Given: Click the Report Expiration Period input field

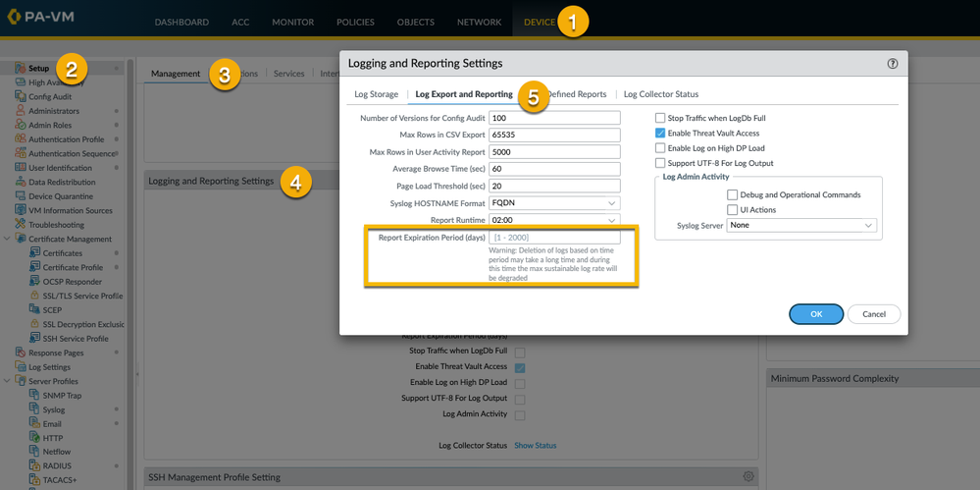Looking at the screenshot, I should click(554, 238).
